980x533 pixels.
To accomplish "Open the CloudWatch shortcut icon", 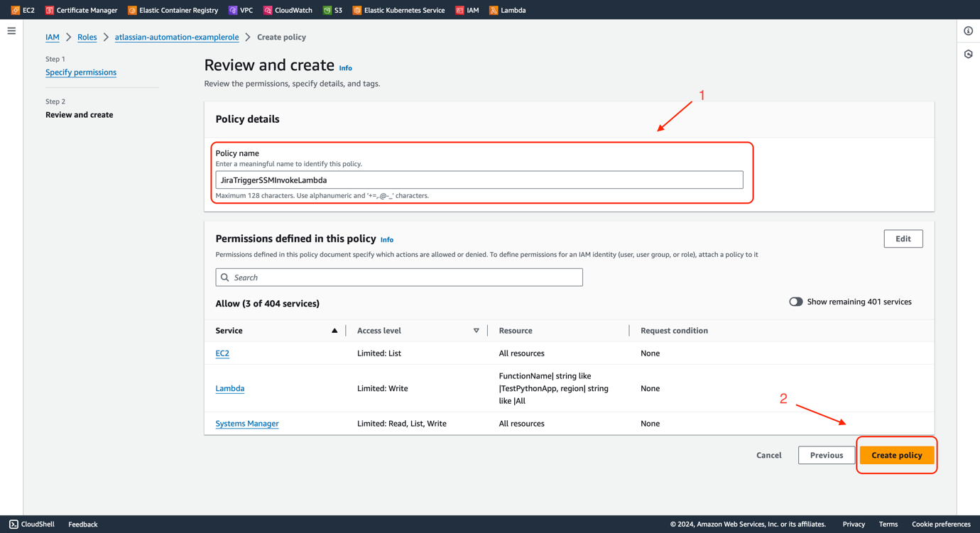I will coord(268,10).
